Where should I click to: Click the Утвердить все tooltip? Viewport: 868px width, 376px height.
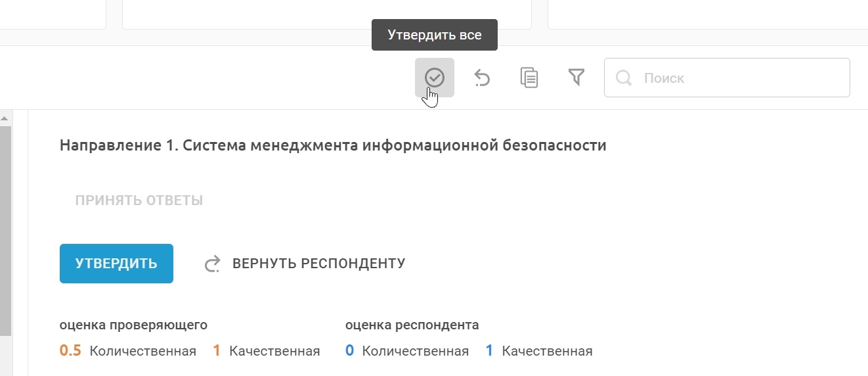[434, 35]
